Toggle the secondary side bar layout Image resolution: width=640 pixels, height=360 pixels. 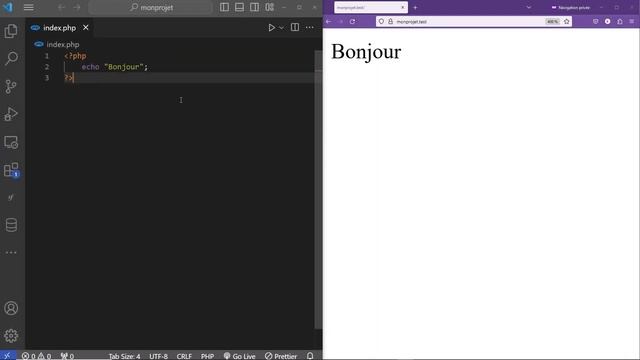tap(254, 7)
